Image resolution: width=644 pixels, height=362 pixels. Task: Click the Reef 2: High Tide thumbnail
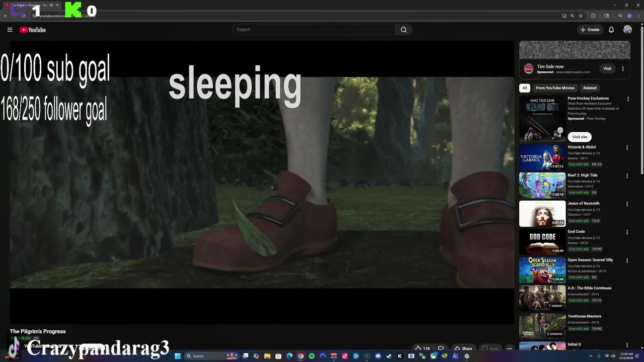tap(542, 185)
